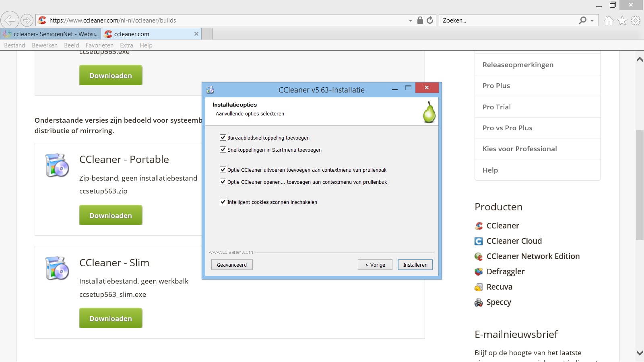Disable Intelligent cookies scannen inschakelen
This screenshot has height=362, width=644.
pos(223,202)
